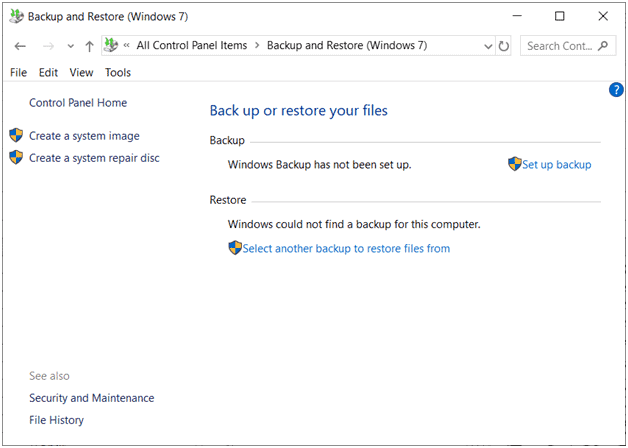Viewport: 628px width, 448px height.
Task: Click the 'Restore' section label
Action: (228, 200)
